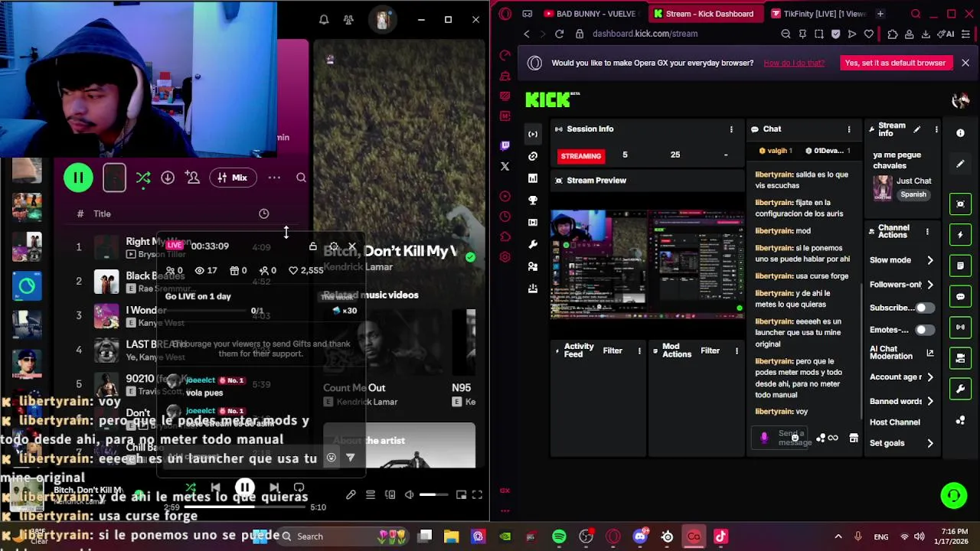Expand Banned words setting

(x=930, y=401)
